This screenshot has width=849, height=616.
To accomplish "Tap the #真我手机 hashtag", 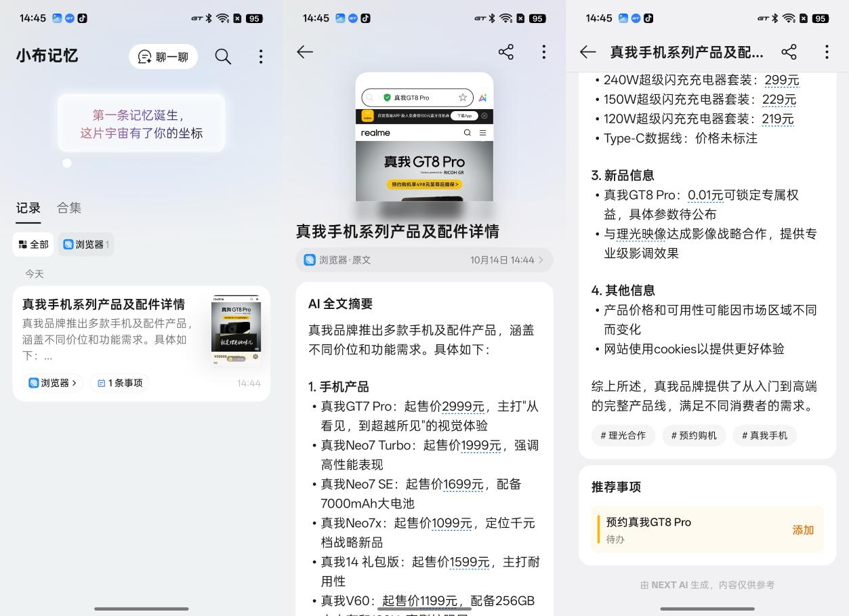I will click(764, 436).
